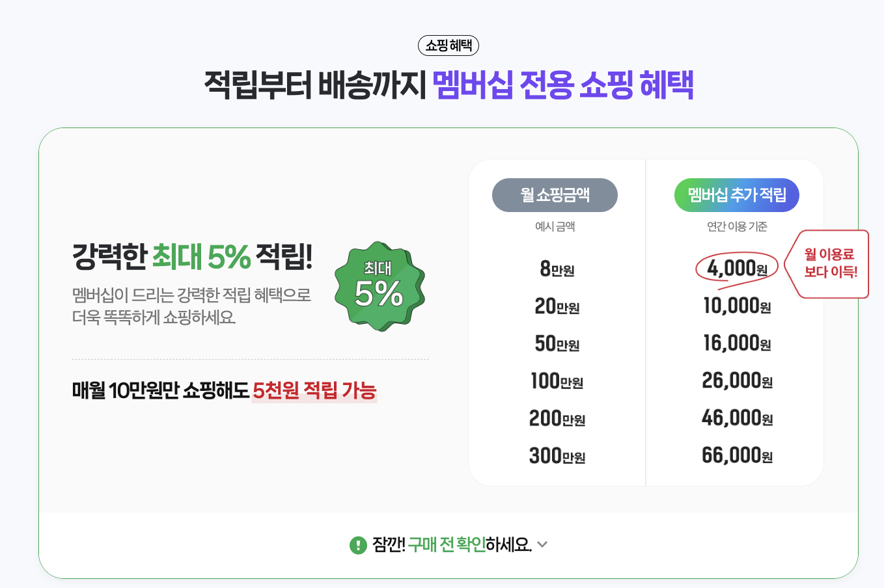Click the 8만원 example amount
The height and width of the screenshot is (588, 884).
click(x=557, y=269)
